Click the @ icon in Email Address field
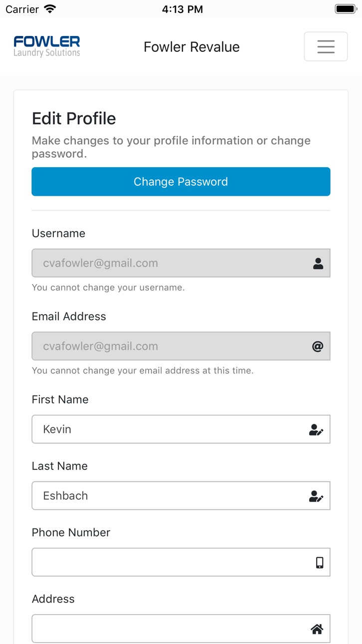Screen dimensions: 362x644 (x=318, y=346)
